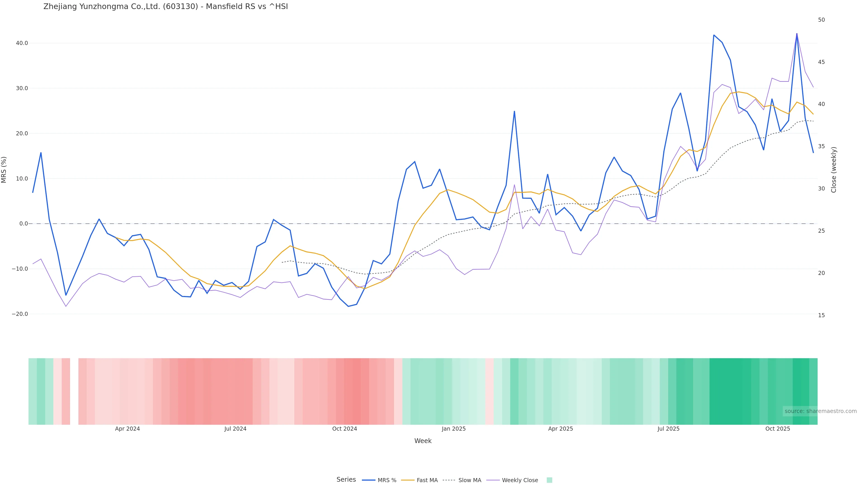This screenshot has height=488, width=868.
Task: Click the orange Fast MA legend line icon
Action: [x=408, y=480]
